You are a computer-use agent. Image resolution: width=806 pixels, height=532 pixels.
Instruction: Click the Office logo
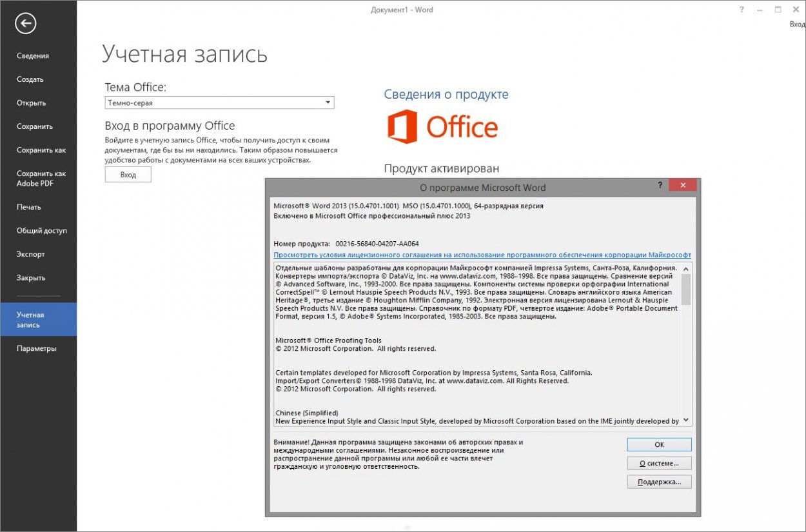[442, 127]
